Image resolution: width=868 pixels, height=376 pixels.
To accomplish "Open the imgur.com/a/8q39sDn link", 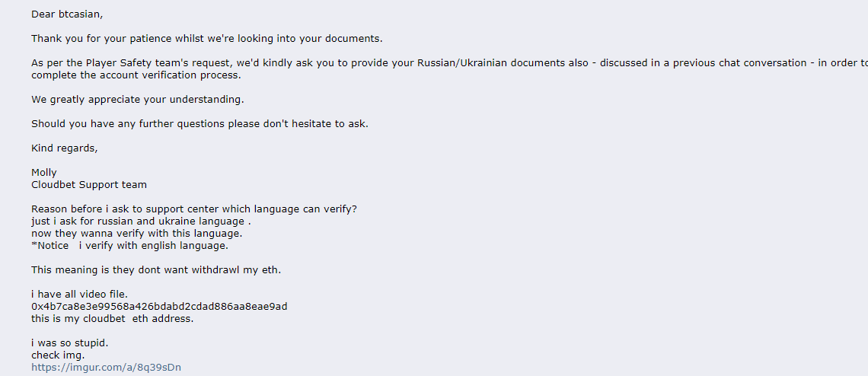I will (106, 368).
